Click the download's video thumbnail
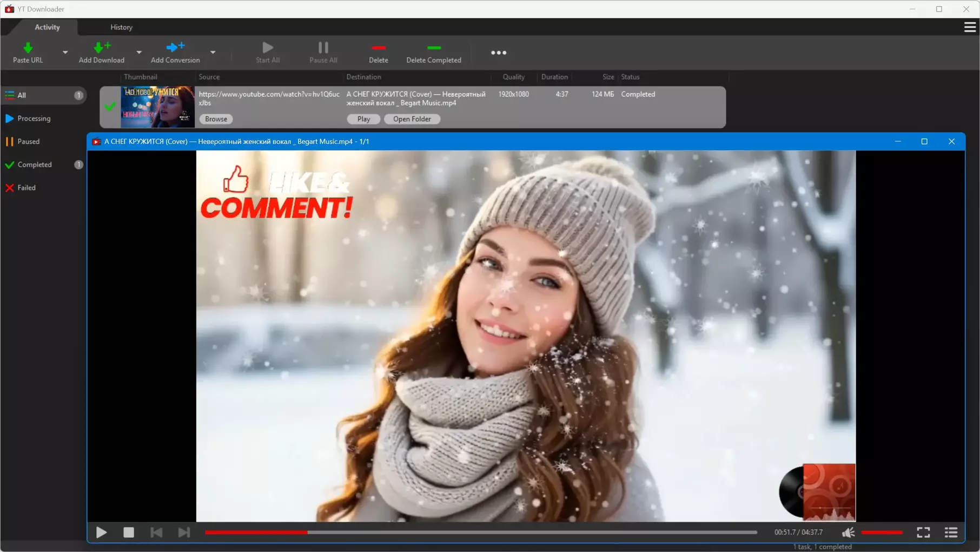The width and height of the screenshot is (980, 552). point(157,107)
